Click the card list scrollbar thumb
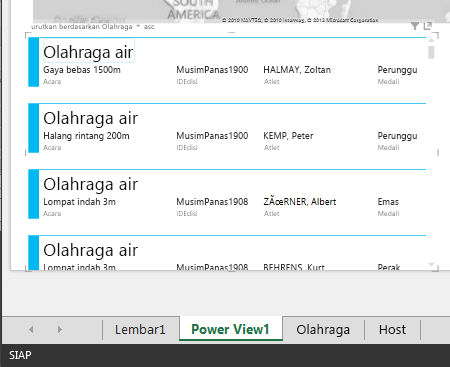450x367 pixels. (x=431, y=52)
